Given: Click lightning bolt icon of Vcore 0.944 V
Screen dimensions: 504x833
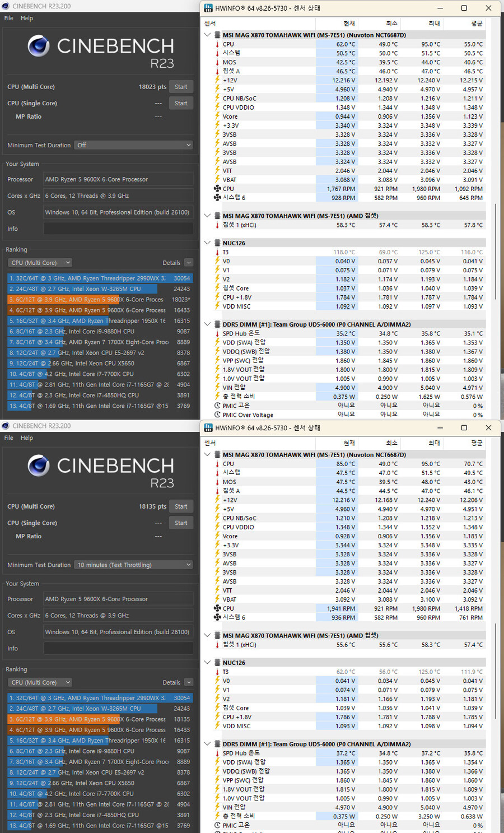Looking at the screenshot, I should click(217, 117).
